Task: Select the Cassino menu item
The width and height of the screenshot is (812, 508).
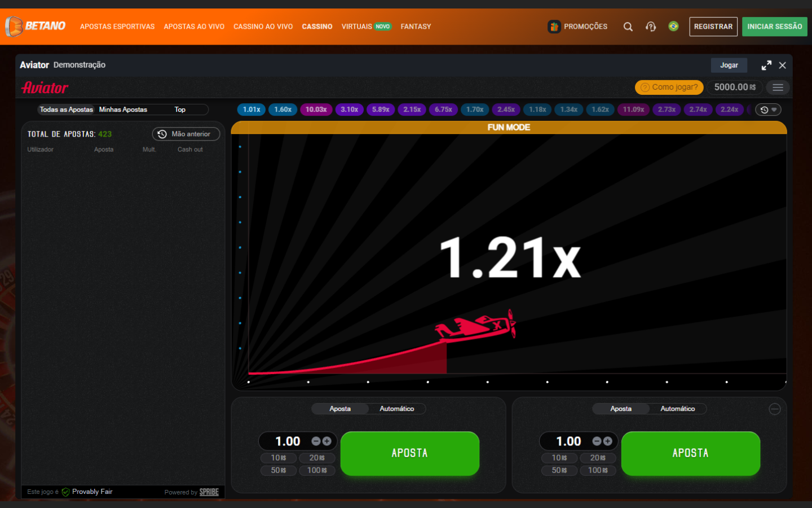Action: pos(317,27)
